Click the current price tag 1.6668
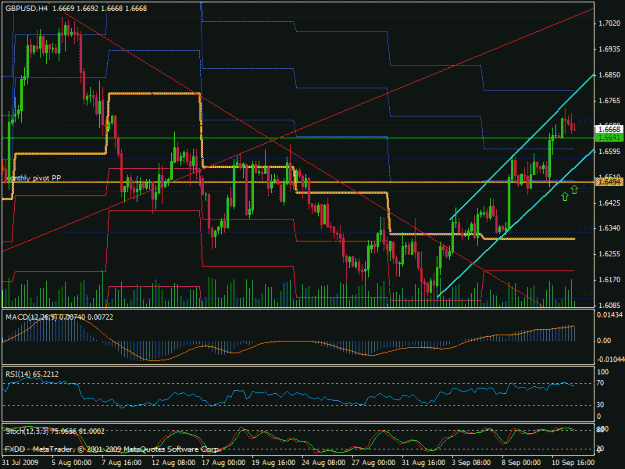The height and width of the screenshot is (469, 625). point(609,129)
